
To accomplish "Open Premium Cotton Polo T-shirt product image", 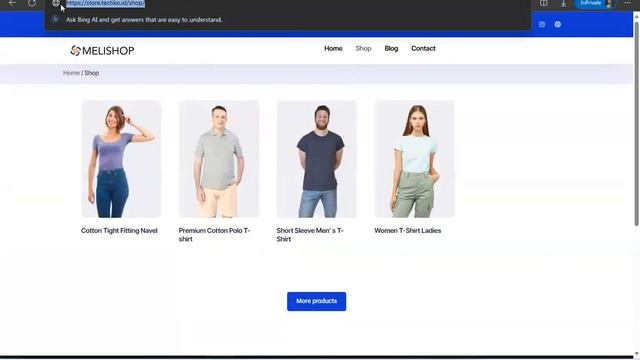I will pyautogui.click(x=219, y=159).
